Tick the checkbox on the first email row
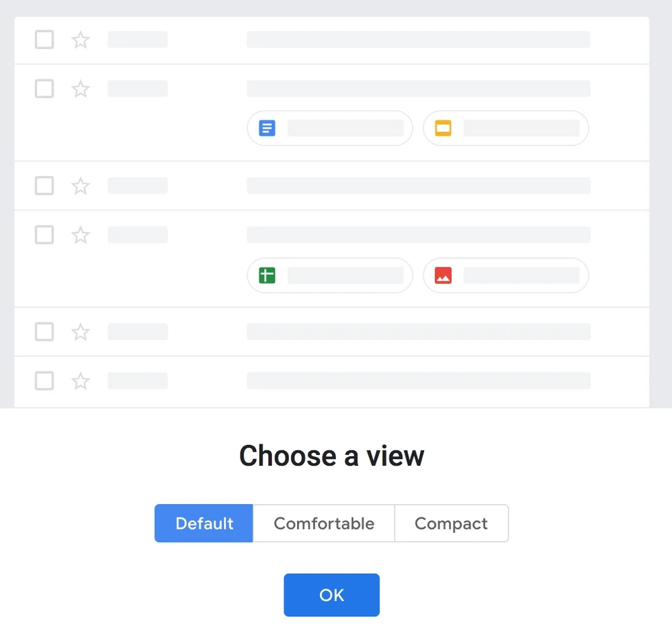Viewport: 672px width, 631px height. pos(44,40)
